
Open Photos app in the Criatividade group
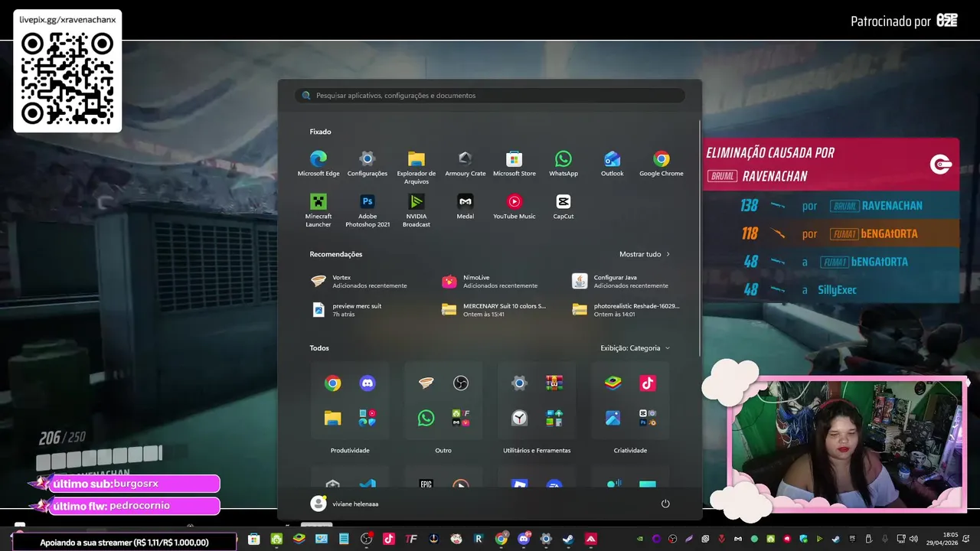(612, 418)
